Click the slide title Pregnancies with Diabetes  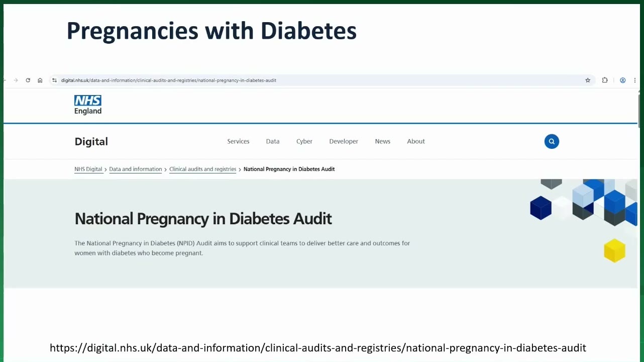pyautogui.click(x=211, y=31)
